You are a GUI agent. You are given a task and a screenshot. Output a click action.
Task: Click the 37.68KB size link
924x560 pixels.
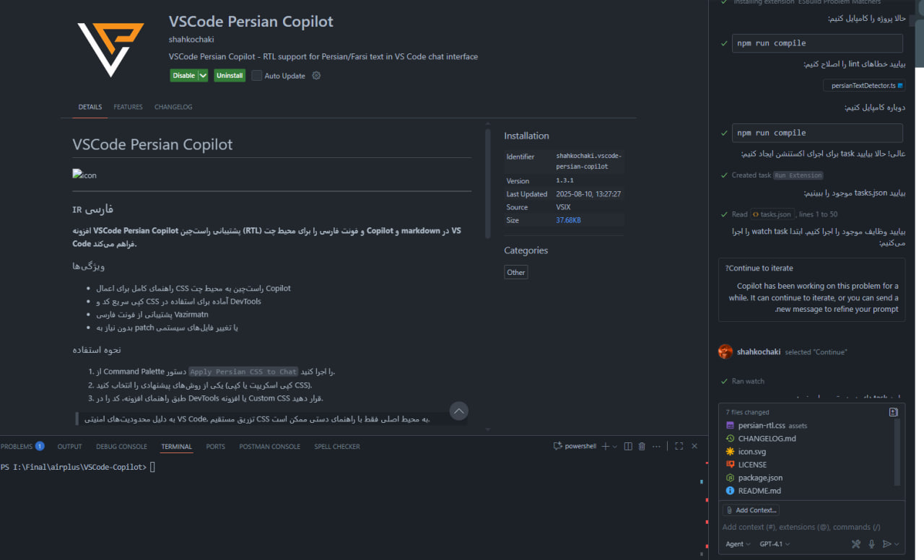click(x=568, y=220)
